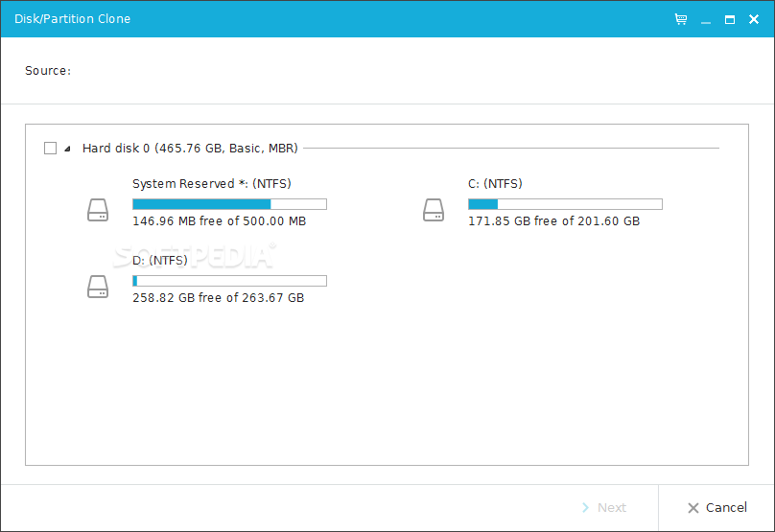The width and height of the screenshot is (775, 532).
Task: Select the System Reserved partition drive icon
Action: (x=98, y=210)
